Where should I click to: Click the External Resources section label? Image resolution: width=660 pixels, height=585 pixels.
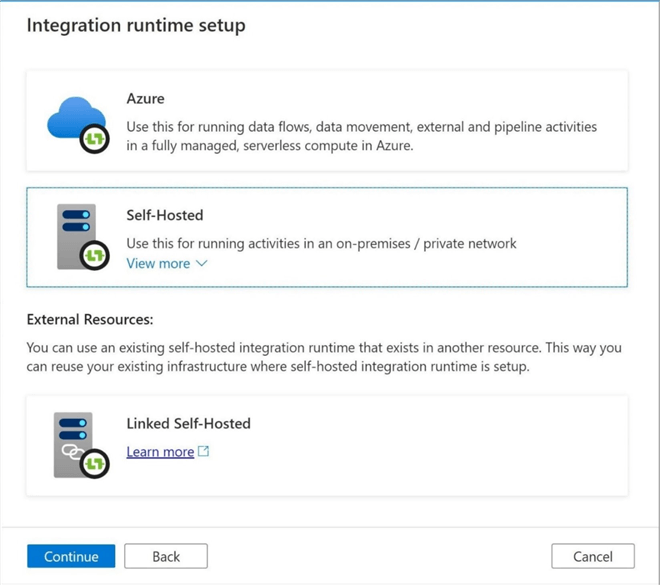[89, 320]
